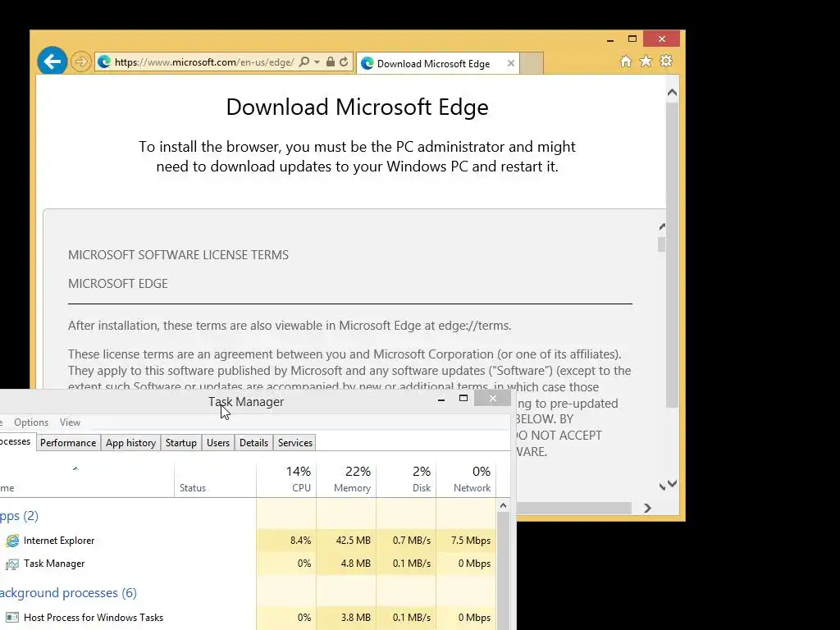The height and width of the screenshot is (630, 840).
Task: Switch to the Users tab
Action: coord(218,443)
